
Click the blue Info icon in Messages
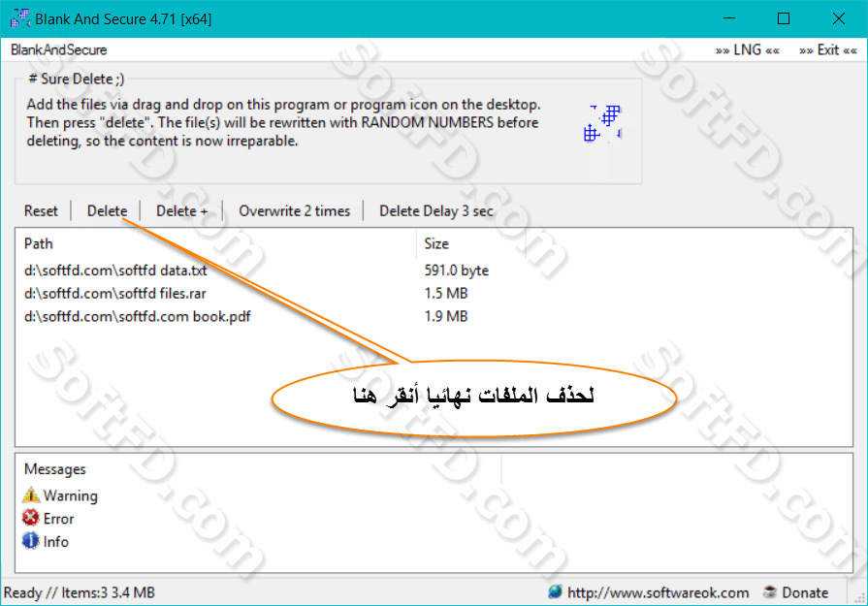click(x=31, y=541)
